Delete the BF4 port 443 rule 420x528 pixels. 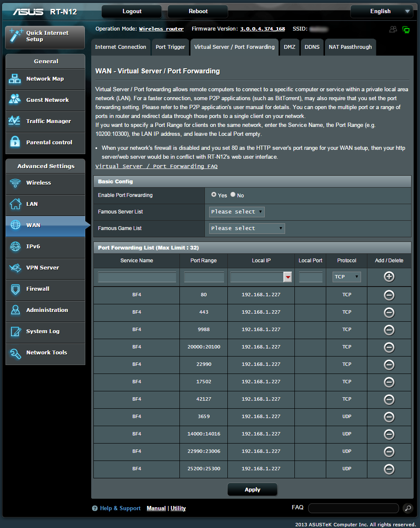tap(389, 312)
